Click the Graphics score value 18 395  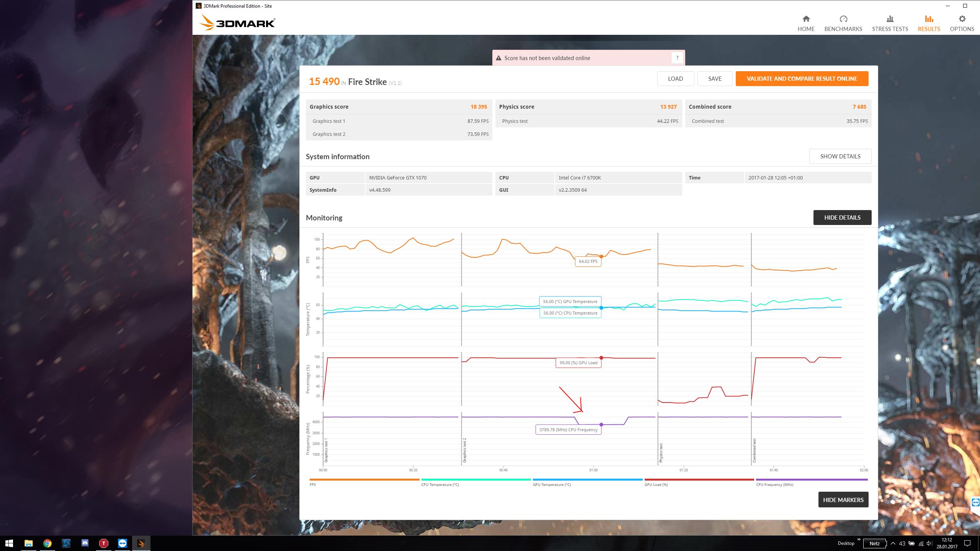pyautogui.click(x=479, y=107)
